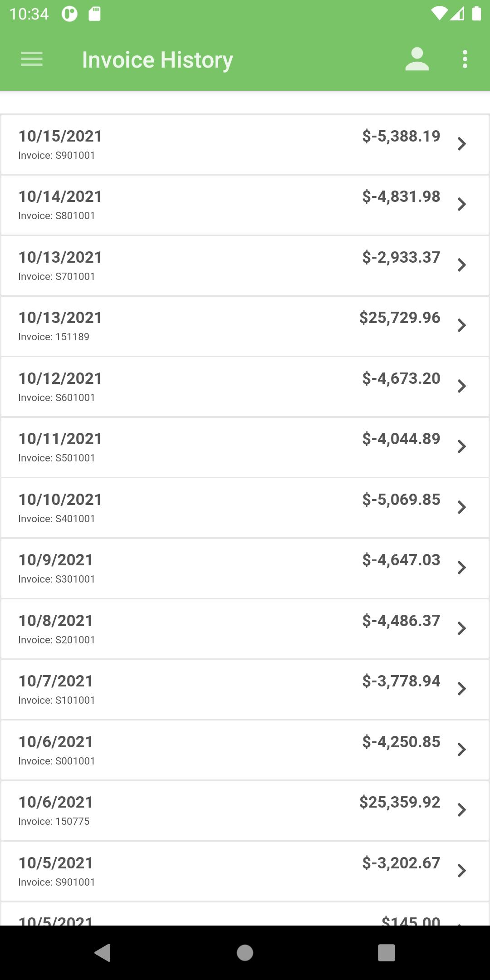Open the 10/5/2021 invoice for $-3,202.67

click(x=245, y=872)
